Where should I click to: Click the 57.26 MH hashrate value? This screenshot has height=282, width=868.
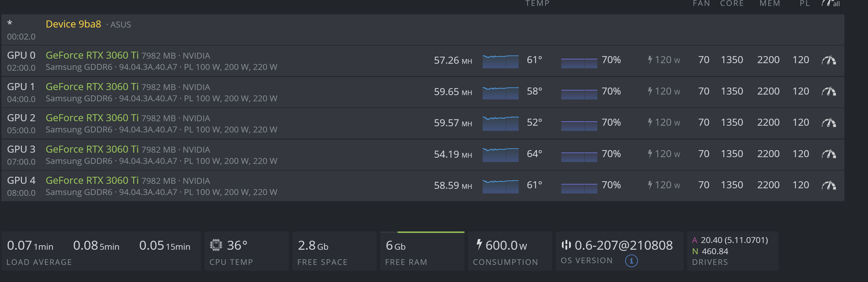coord(452,61)
